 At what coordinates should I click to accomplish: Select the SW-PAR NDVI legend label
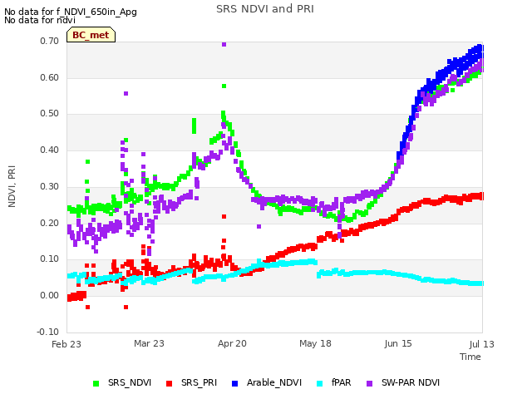pos(411,382)
